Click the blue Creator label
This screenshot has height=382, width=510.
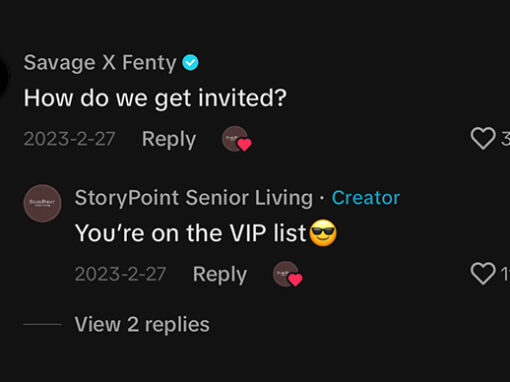pos(366,198)
